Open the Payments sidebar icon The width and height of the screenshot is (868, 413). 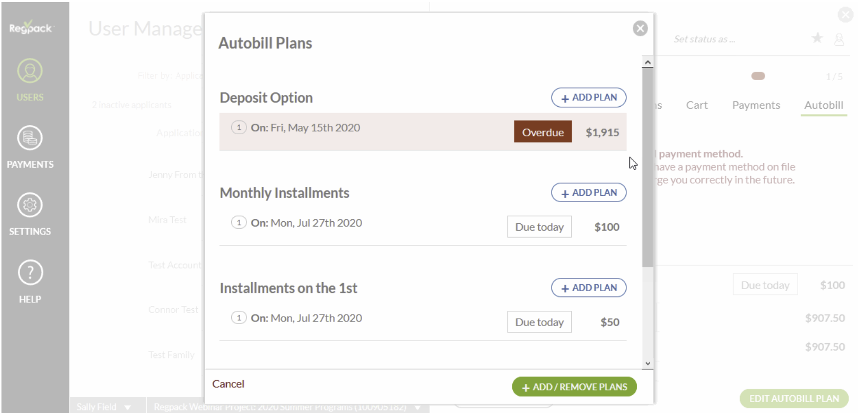click(30, 138)
